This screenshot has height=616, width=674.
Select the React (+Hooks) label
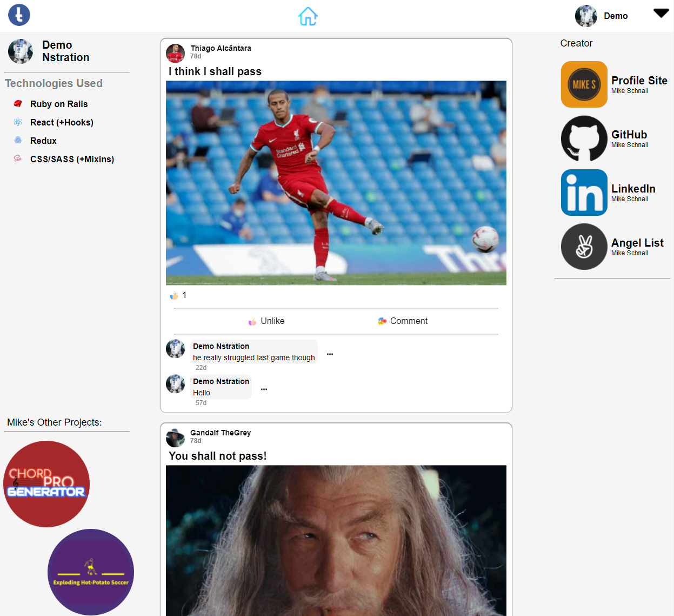[62, 122]
